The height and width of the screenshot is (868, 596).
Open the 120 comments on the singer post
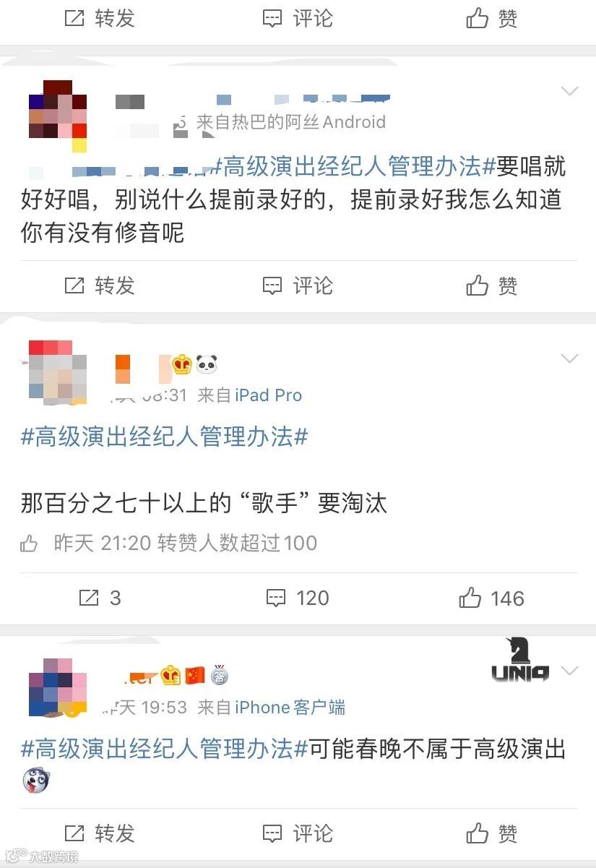click(x=297, y=598)
